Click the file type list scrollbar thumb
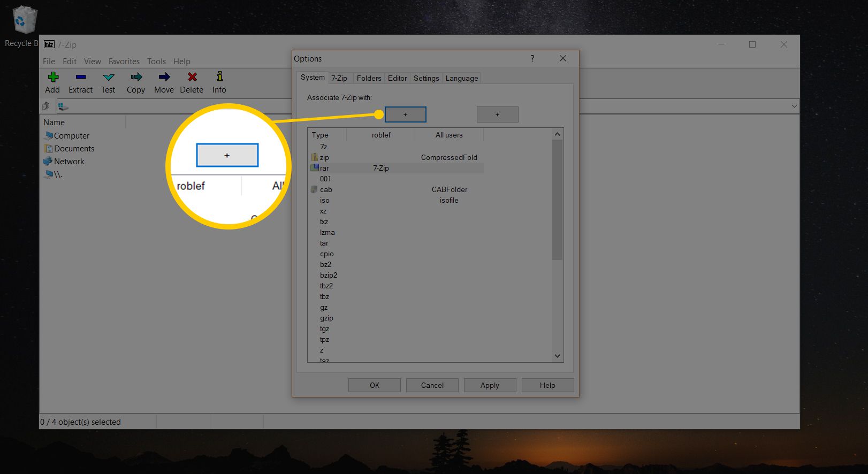This screenshot has height=474, width=868. [x=557, y=200]
